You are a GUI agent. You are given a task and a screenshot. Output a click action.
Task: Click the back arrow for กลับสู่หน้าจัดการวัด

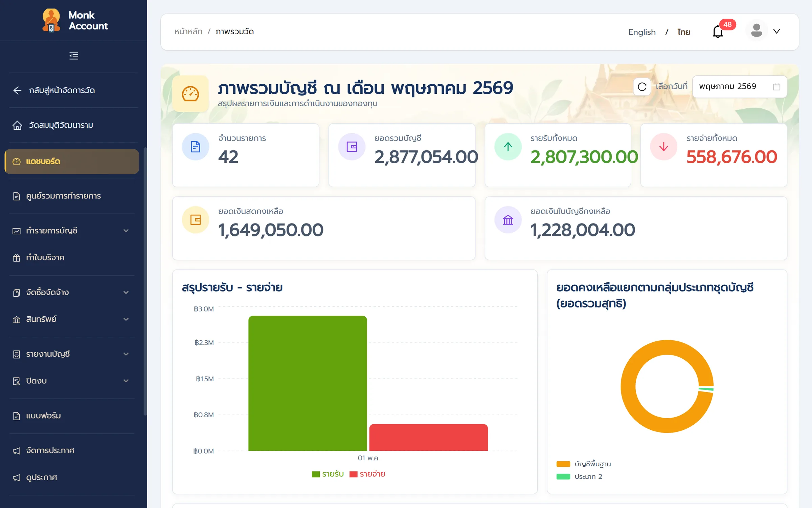tap(17, 90)
